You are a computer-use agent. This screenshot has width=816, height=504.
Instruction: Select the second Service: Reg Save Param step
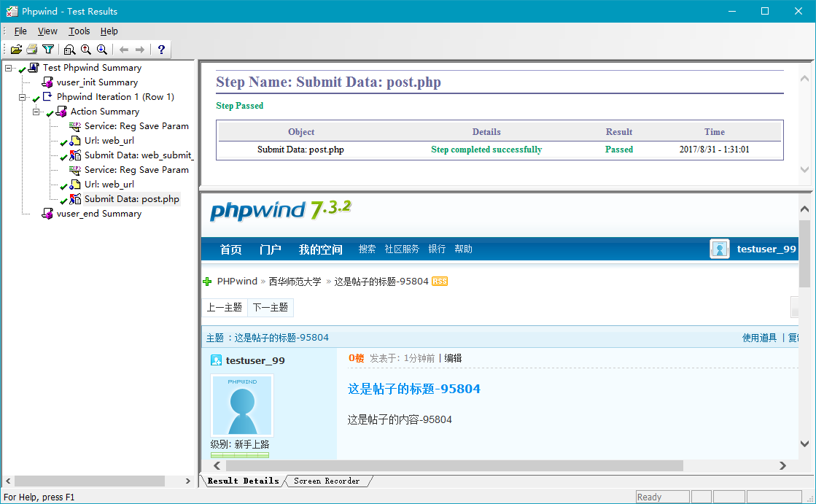(136, 170)
